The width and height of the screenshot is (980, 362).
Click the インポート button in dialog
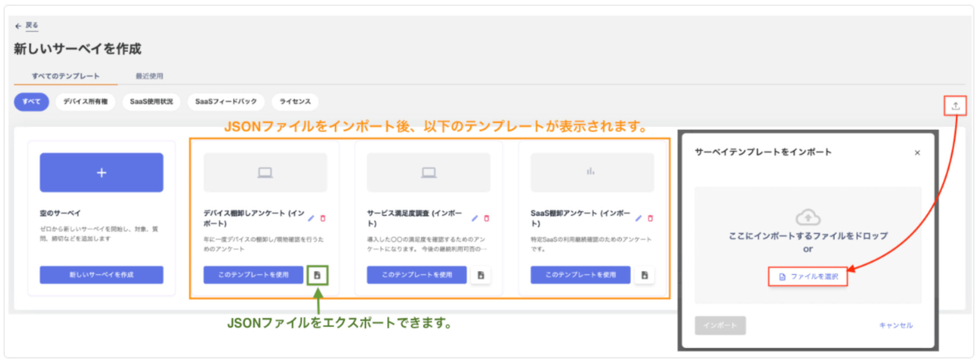(x=720, y=326)
